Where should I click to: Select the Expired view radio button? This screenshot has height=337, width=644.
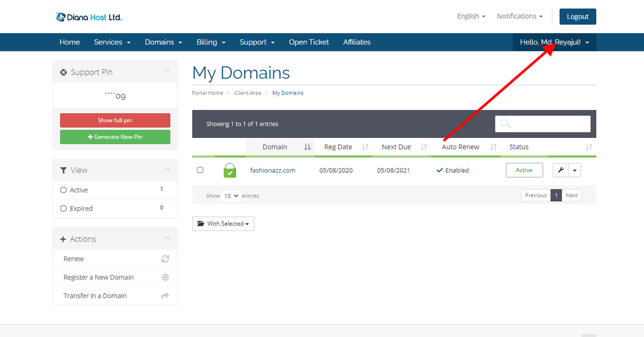coord(63,209)
